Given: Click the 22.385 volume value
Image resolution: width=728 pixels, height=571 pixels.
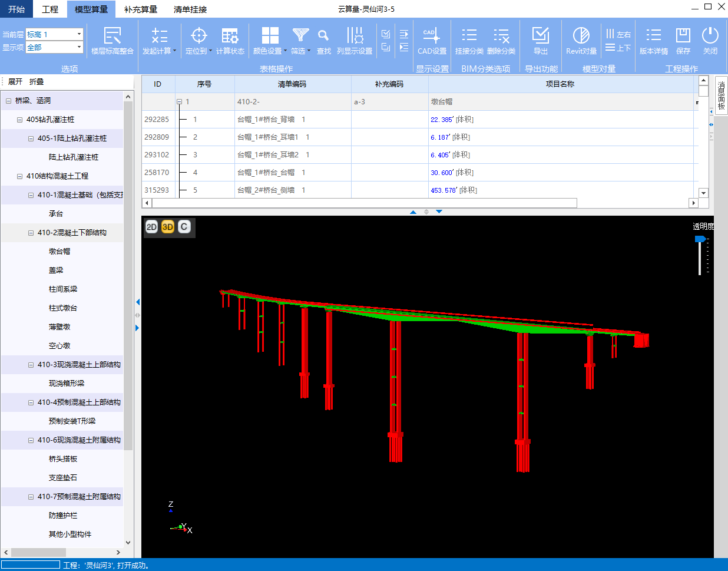Looking at the screenshot, I should [x=442, y=120].
